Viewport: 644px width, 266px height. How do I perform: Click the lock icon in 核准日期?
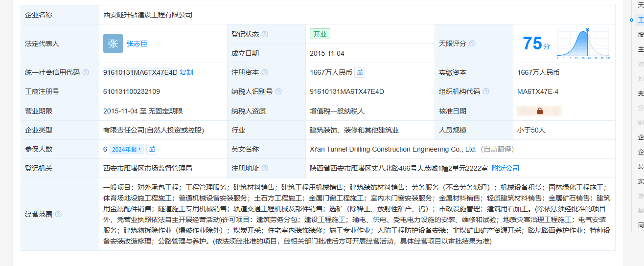(539, 111)
